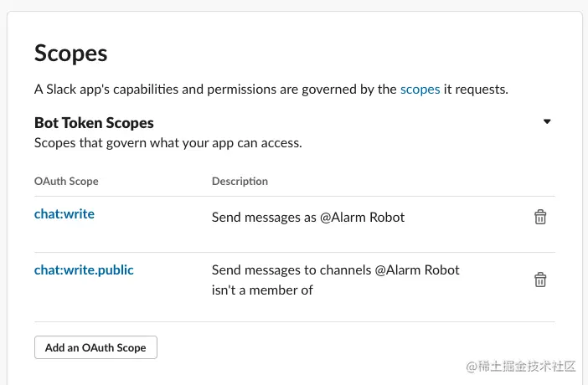Image resolution: width=588 pixels, height=385 pixels.
Task: Click @Alarm Robot in the chat:write description
Action: (362, 218)
